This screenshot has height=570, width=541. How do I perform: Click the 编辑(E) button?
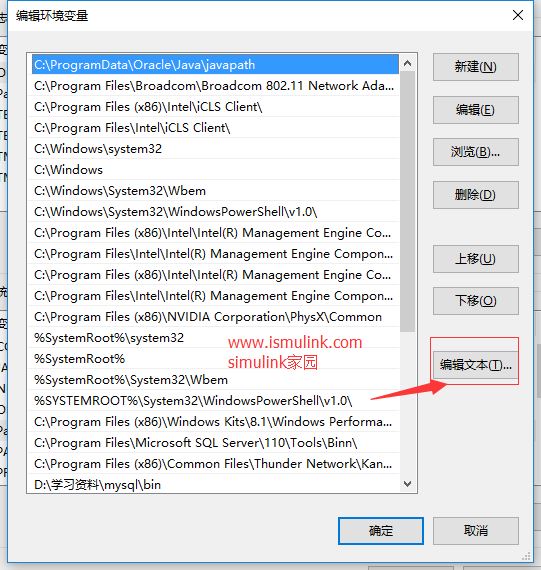[x=476, y=110]
